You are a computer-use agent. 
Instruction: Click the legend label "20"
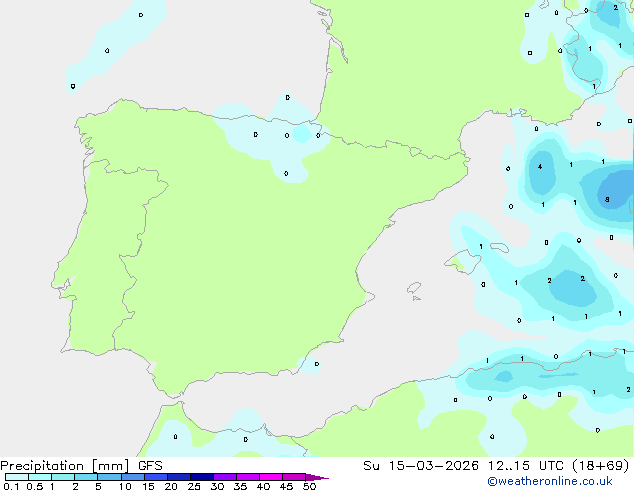(x=171, y=486)
